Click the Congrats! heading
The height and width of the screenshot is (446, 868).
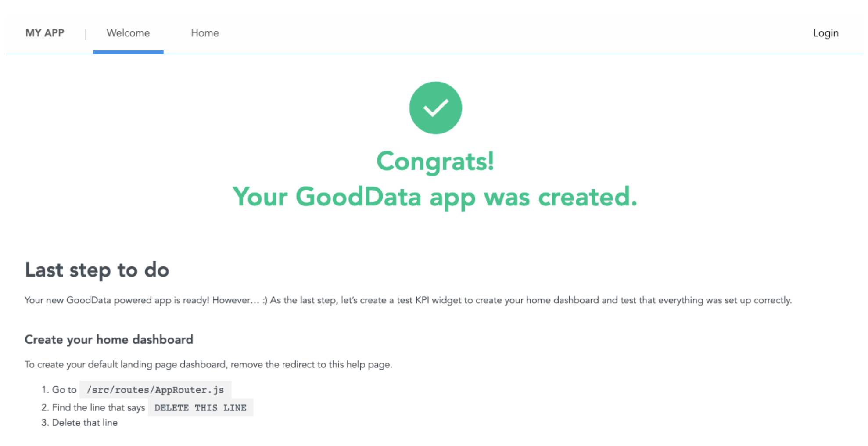tap(435, 161)
